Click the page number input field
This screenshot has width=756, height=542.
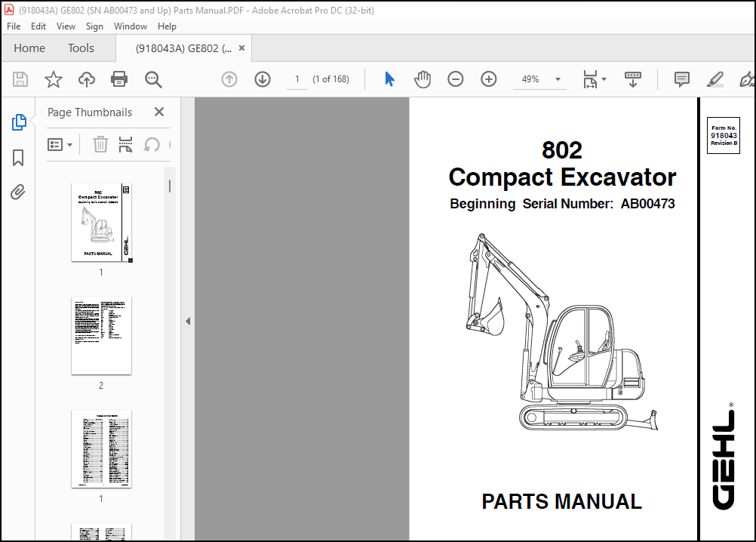297,79
